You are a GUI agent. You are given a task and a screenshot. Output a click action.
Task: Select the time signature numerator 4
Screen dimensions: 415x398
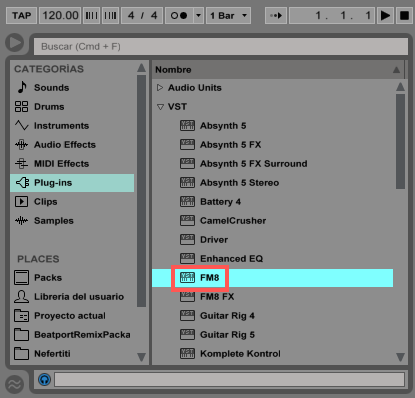131,16
